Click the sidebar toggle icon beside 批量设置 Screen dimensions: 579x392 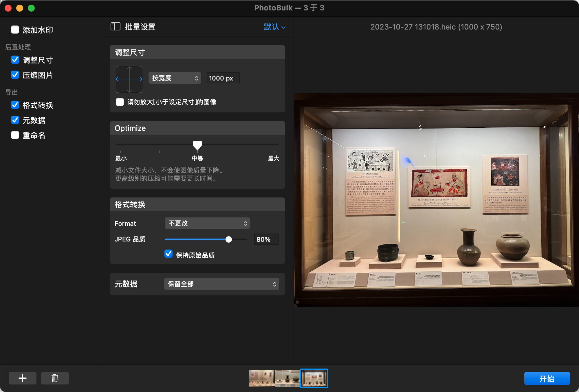pyautogui.click(x=115, y=27)
